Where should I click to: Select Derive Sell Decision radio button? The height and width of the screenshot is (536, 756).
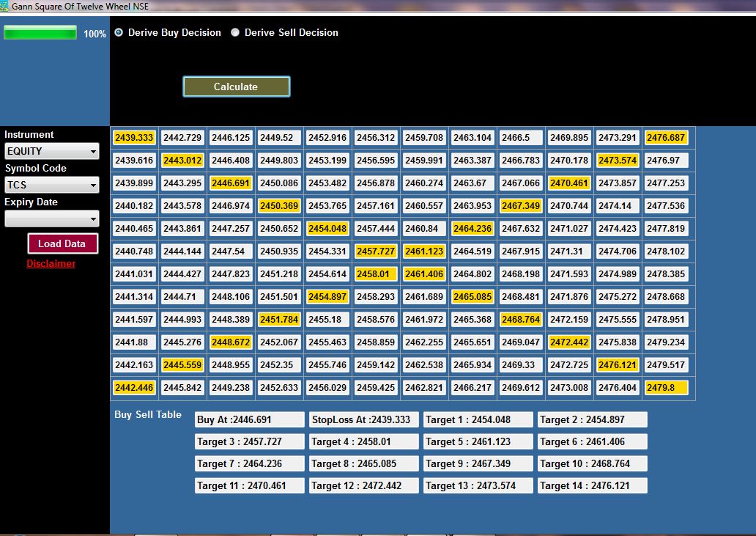coord(235,33)
